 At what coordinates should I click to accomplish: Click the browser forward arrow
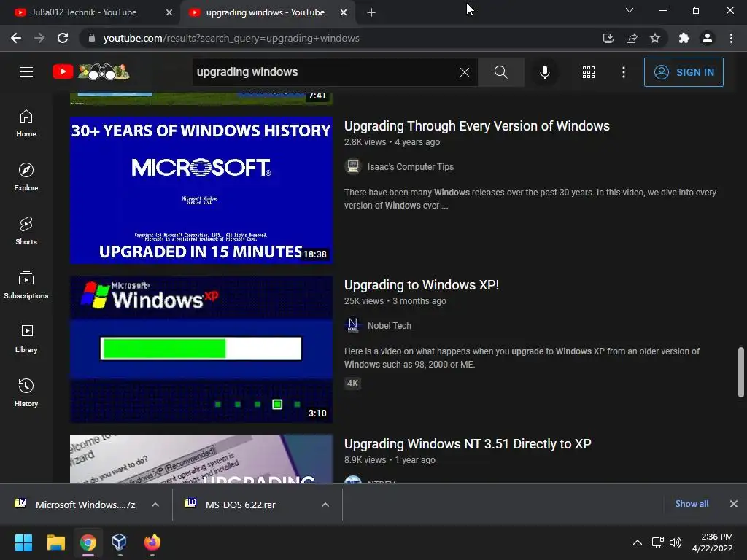pyautogui.click(x=39, y=38)
